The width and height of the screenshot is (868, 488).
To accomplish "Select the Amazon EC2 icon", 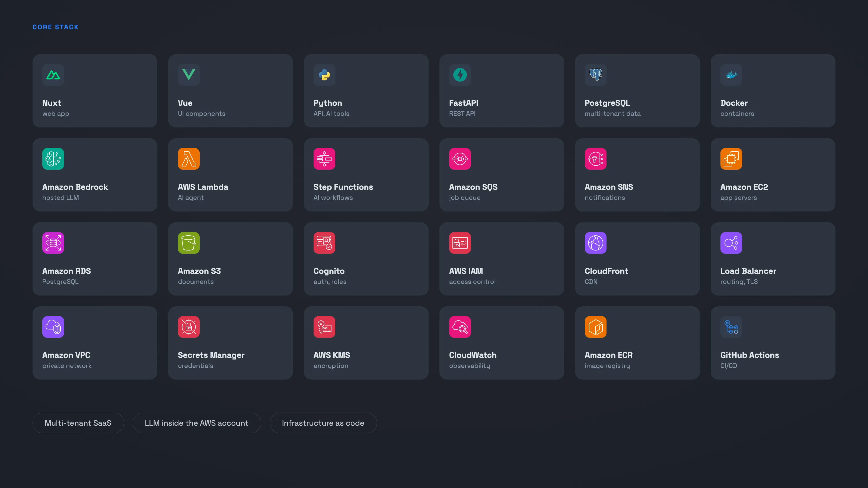I will pos(731,159).
